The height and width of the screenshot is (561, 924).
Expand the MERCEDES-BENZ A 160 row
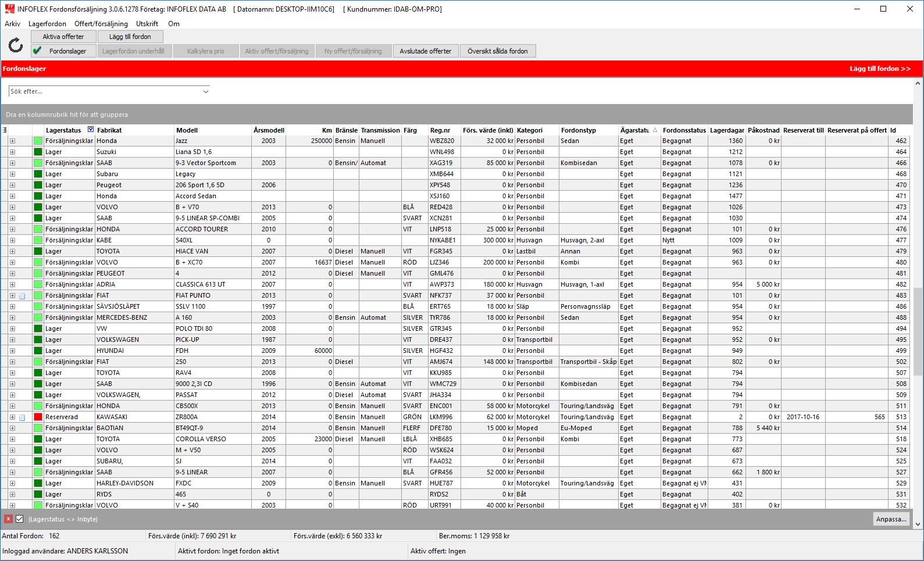[x=12, y=318]
